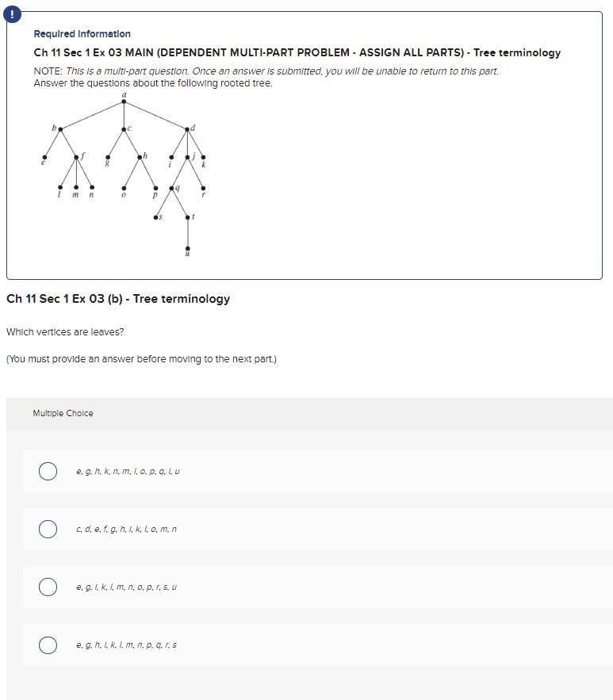Click the "Ch 11 Sec 1 Ex 03 (b)" heading
The height and width of the screenshot is (700, 613).
pyautogui.click(x=117, y=299)
